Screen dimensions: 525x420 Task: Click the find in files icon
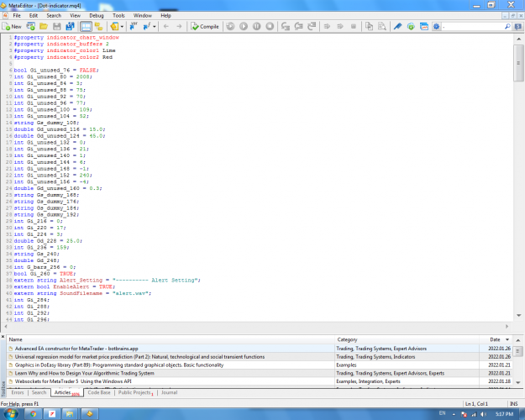pyautogui.click(x=382, y=26)
